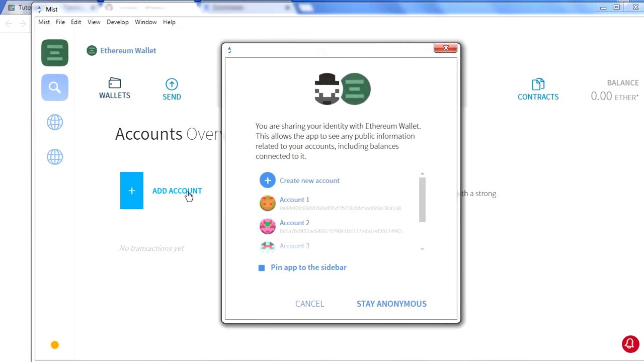Image resolution: width=644 pixels, height=362 pixels.
Task: Click the blue plus Create new account icon
Action: pyautogui.click(x=268, y=180)
